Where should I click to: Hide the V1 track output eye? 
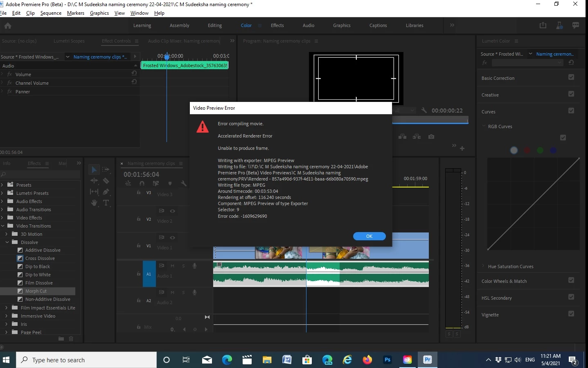pos(173,238)
